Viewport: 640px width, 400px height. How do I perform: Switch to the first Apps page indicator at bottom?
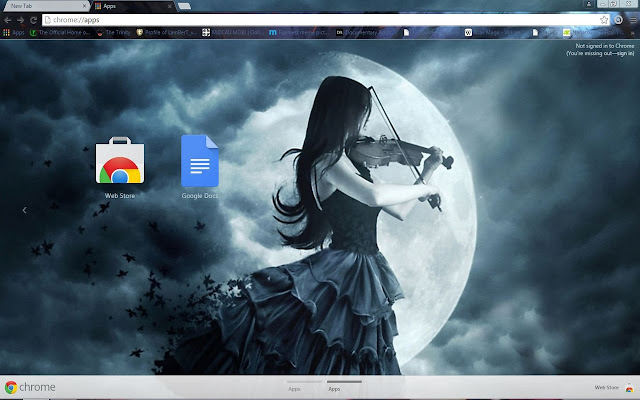(x=304, y=386)
